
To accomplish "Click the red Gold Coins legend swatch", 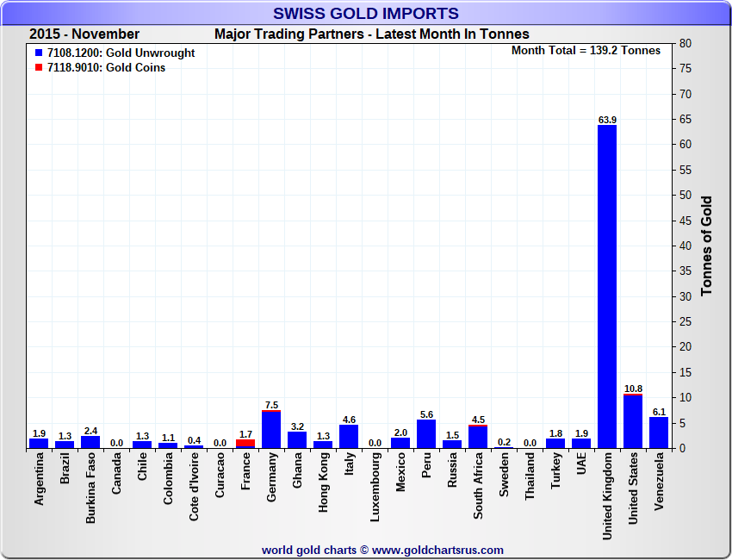I will pyautogui.click(x=39, y=68).
